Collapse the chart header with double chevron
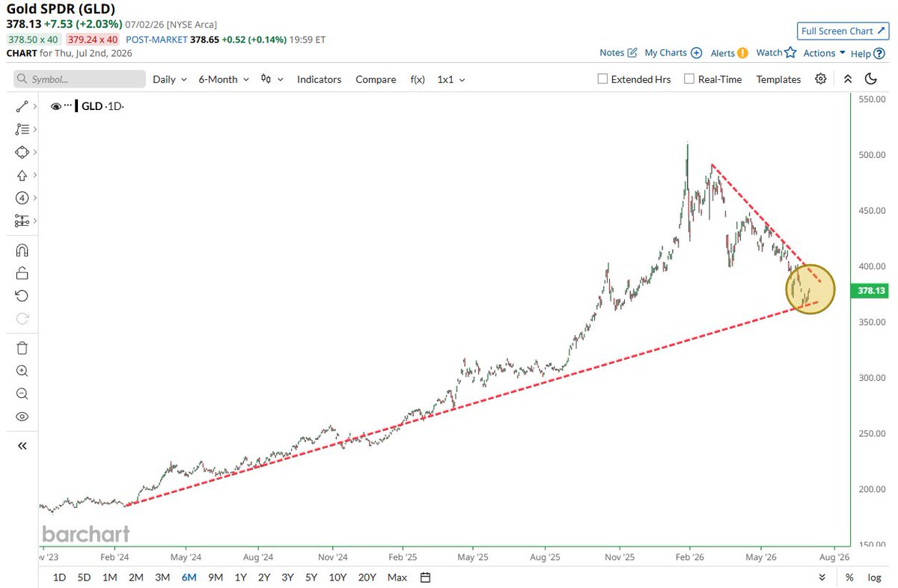 coord(847,79)
